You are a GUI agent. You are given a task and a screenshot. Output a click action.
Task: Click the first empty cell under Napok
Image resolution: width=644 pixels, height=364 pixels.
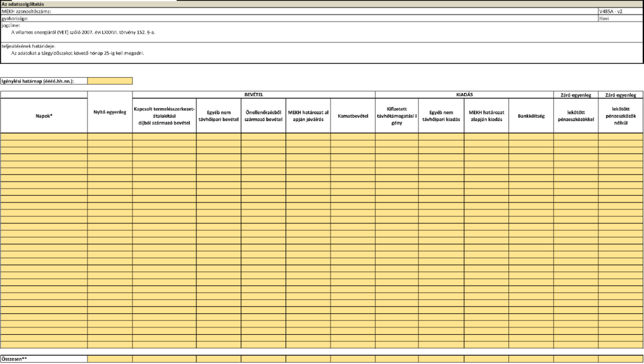pos(44,136)
